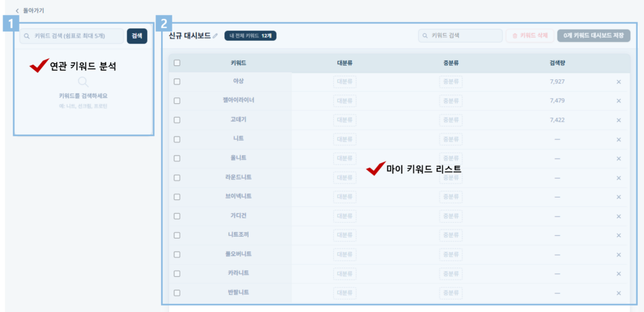Check the 젤아이라이너 row checkbox
The height and width of the screenshot is (312, 644).
177,101
